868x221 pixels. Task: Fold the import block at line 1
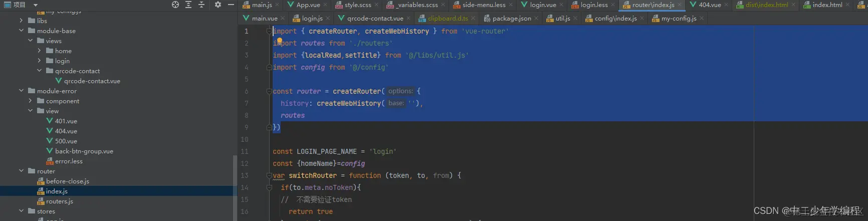(269, 31)
